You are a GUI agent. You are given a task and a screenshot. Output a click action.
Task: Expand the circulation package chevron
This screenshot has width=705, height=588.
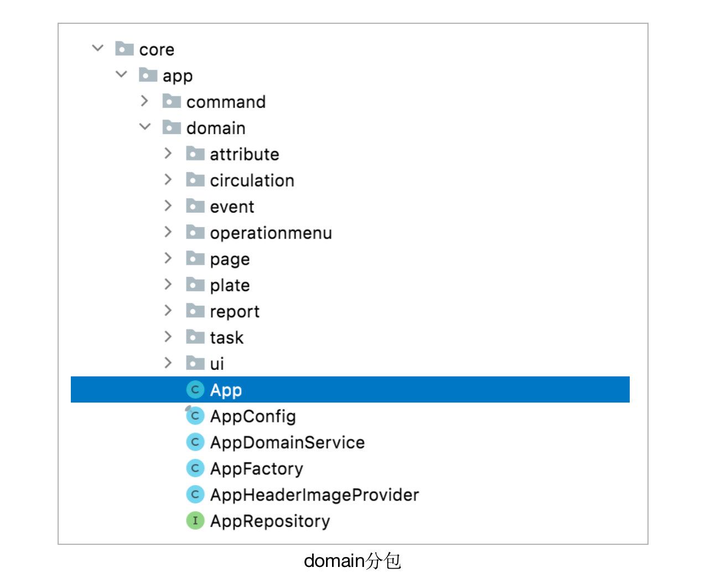click(168, 179)
